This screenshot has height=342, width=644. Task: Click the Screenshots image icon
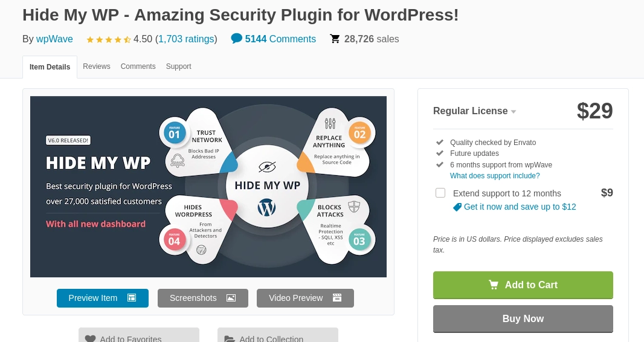tap(231, 298)
